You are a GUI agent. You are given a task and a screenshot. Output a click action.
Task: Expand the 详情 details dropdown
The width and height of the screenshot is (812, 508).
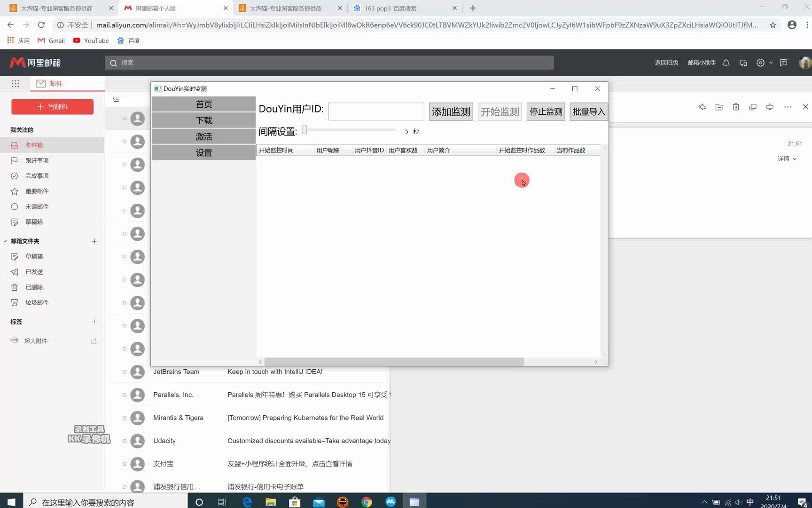[787, 159]
